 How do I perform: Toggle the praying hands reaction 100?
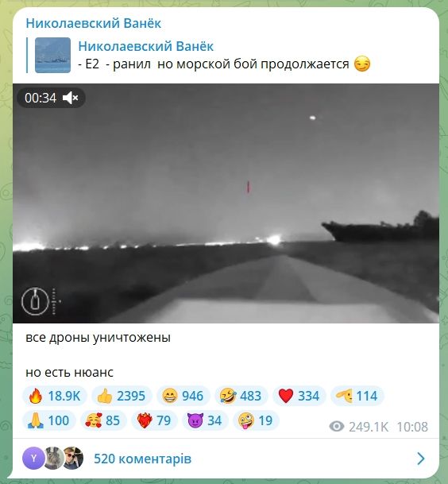[48, 420]
